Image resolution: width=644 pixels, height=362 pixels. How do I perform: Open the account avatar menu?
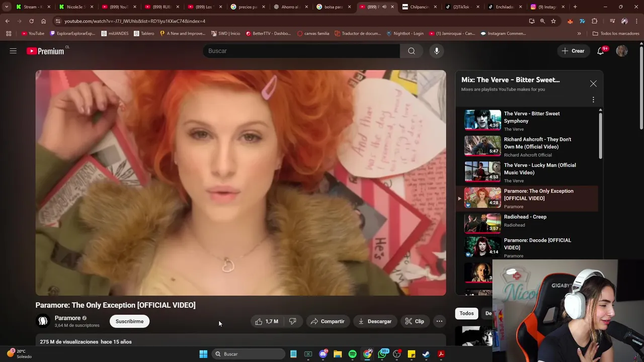[x=622, y=51]
